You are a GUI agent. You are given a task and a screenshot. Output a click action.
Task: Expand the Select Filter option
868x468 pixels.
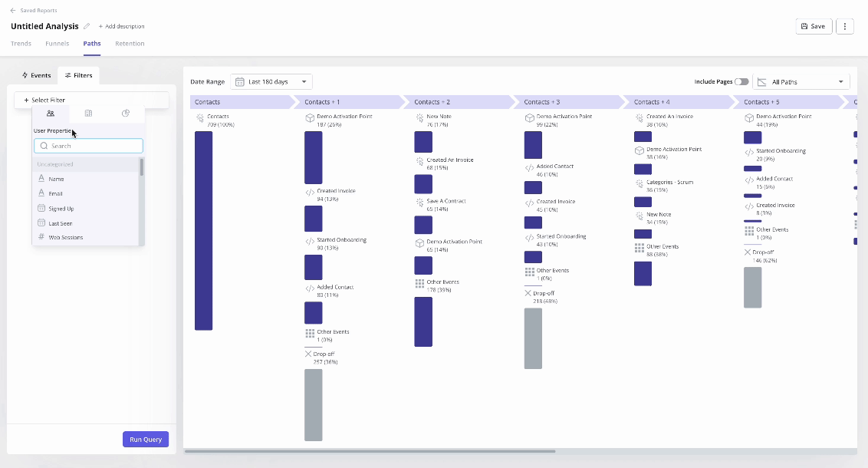46,100
